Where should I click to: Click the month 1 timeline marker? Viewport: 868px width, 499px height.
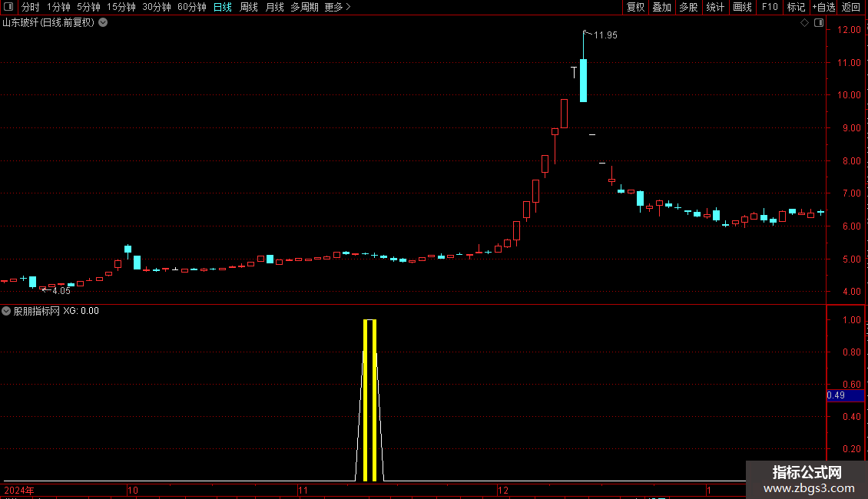(708, 490)
